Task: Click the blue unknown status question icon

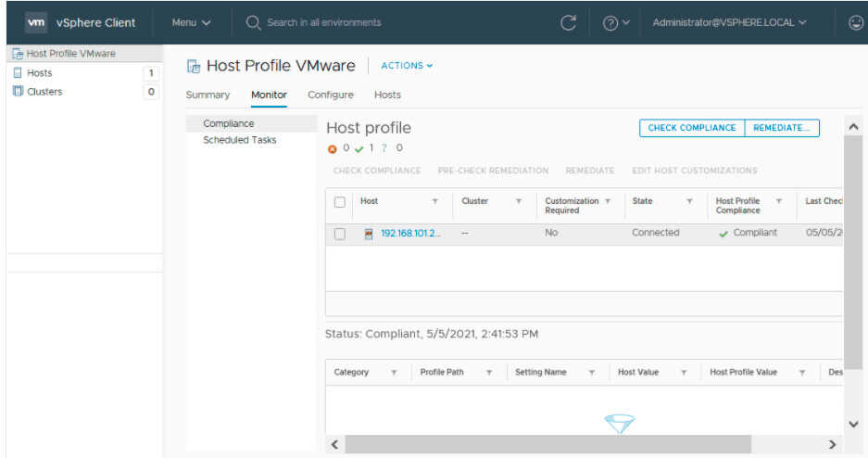Action: (x=384, y=148)
